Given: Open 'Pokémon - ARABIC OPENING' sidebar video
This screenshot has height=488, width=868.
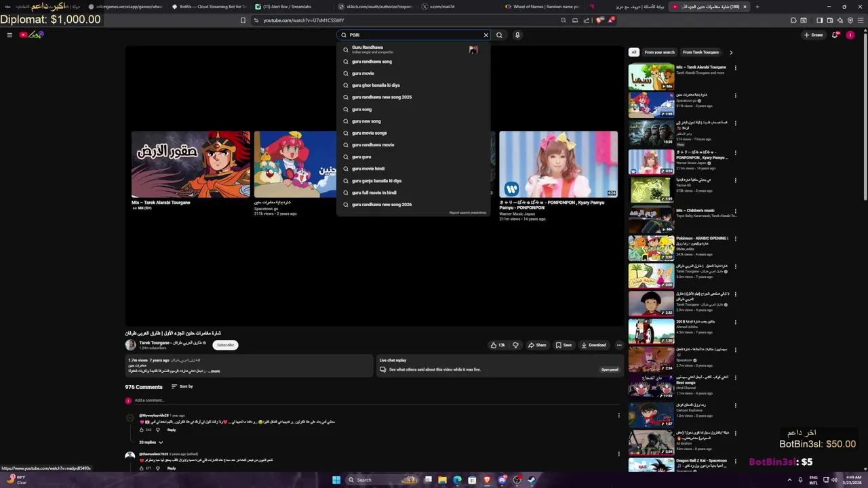Looking at the screenshot, I should point(651,248).
